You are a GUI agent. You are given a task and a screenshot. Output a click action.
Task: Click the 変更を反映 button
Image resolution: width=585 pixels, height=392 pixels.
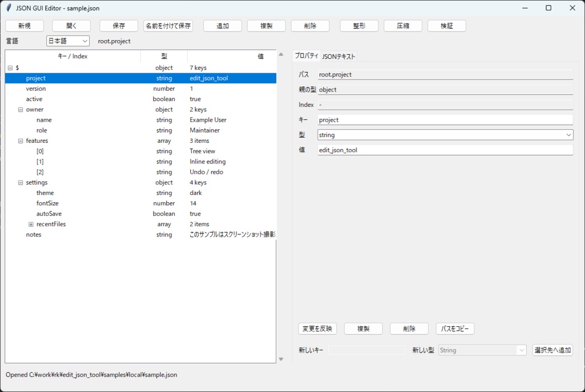click(x=318, y=329)
